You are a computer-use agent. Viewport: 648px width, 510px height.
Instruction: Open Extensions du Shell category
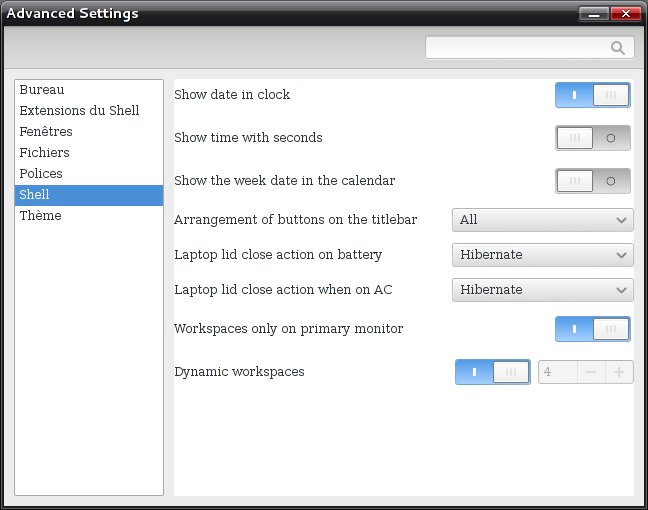pyautogui.click(x=79, y=111)
